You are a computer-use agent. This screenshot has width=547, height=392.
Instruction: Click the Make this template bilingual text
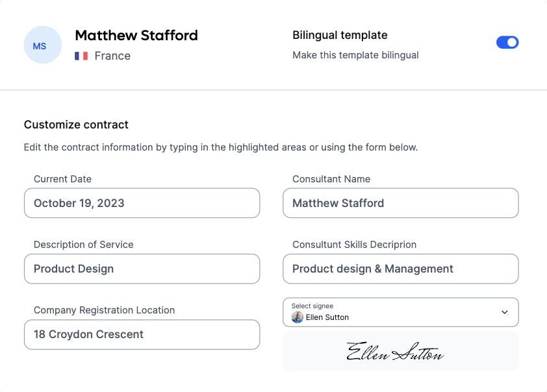tap(355, 55)
